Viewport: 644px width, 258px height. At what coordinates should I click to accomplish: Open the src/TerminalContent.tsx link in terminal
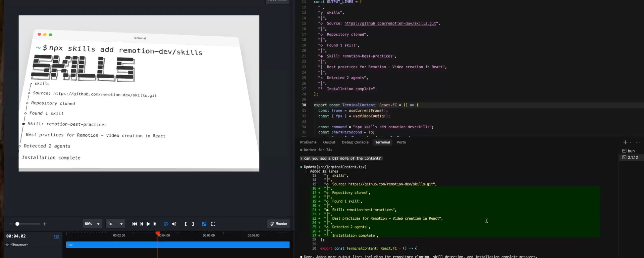tap(341, 167)
